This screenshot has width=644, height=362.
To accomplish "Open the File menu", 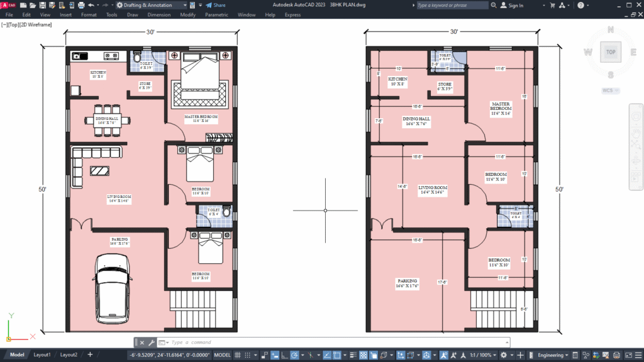I will 9,15.
